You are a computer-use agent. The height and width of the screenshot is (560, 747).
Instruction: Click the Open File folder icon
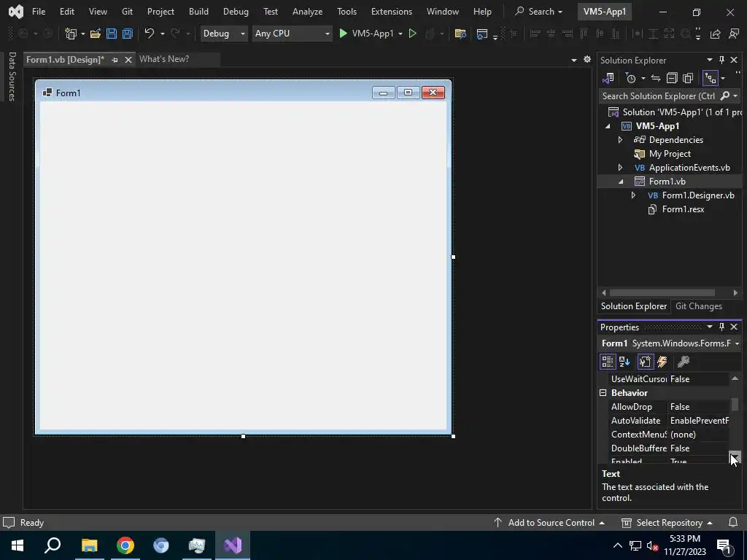(x=96, y=34)
